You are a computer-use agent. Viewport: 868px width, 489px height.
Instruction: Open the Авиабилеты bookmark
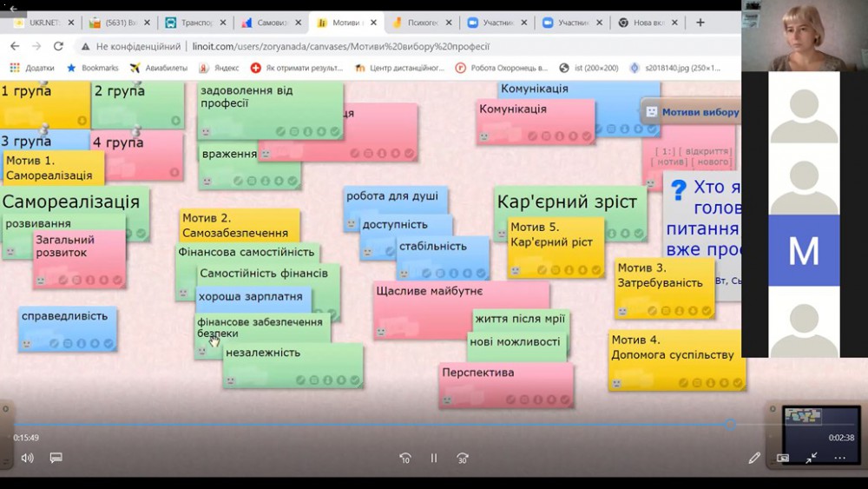tap(158, 68)
